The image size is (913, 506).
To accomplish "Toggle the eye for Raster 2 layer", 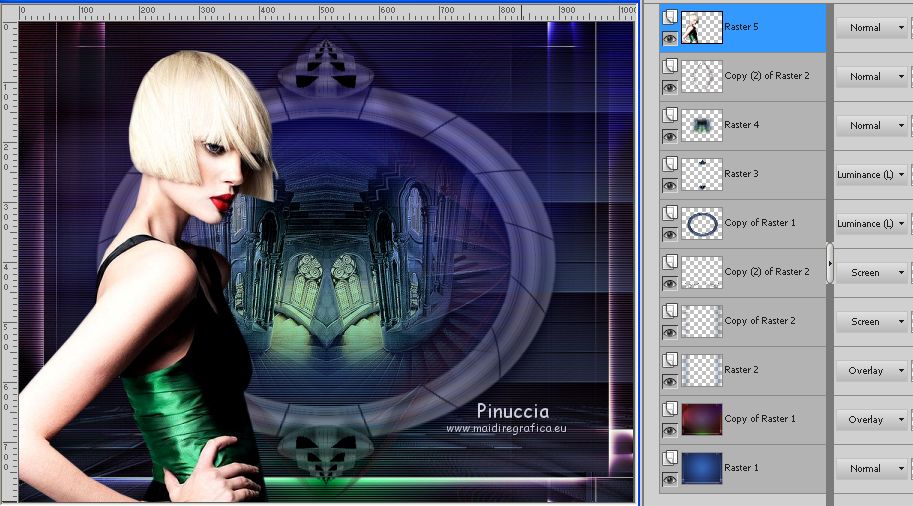I will point(670,381).
